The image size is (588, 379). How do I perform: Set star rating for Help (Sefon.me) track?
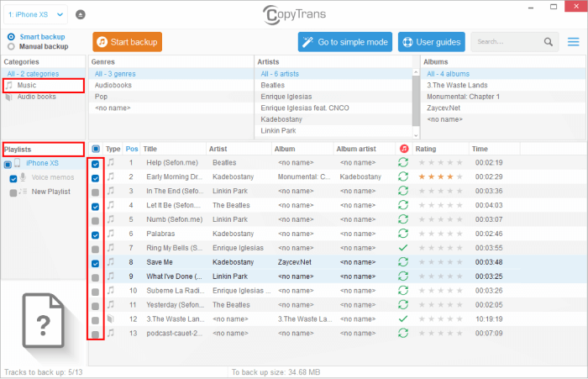pos(441,162)
